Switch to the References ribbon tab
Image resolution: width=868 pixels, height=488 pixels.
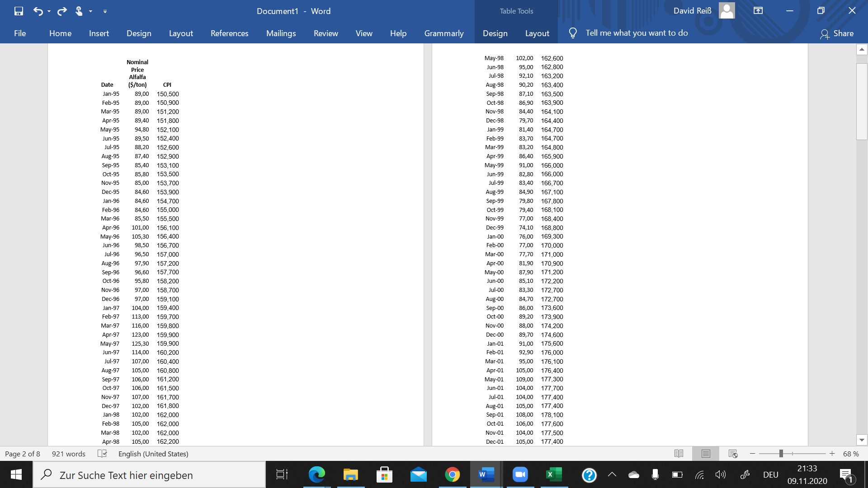tap(229, 33)
